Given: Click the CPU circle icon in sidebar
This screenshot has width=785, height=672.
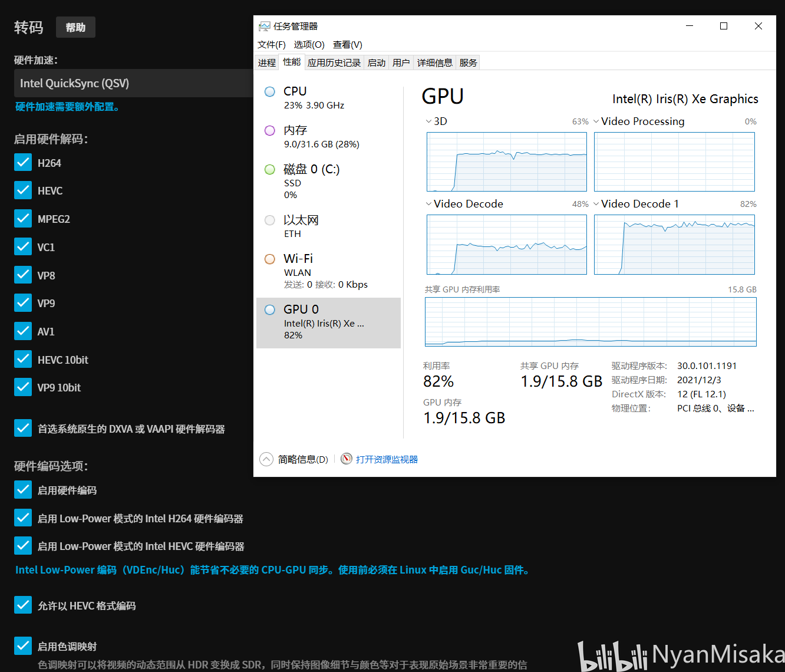Looking at the screenshot, I should (270, 92).
